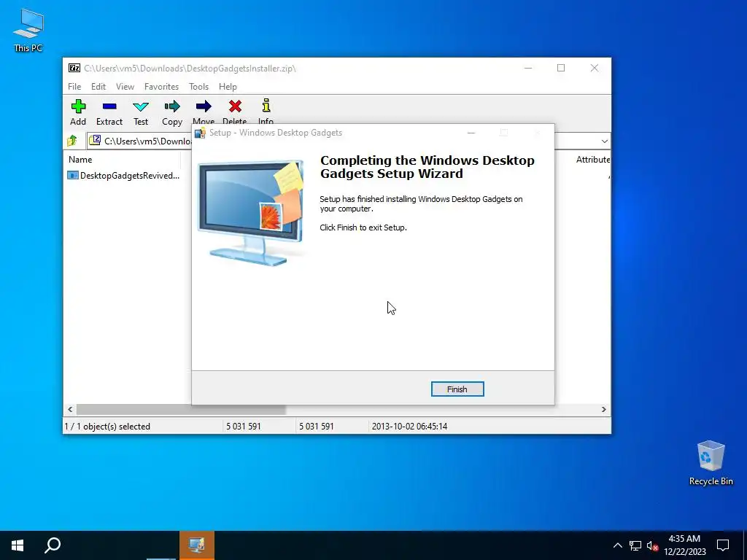Maximize the 7-Zip window
This screenshot has width=747, height=560.
[561, 68]
